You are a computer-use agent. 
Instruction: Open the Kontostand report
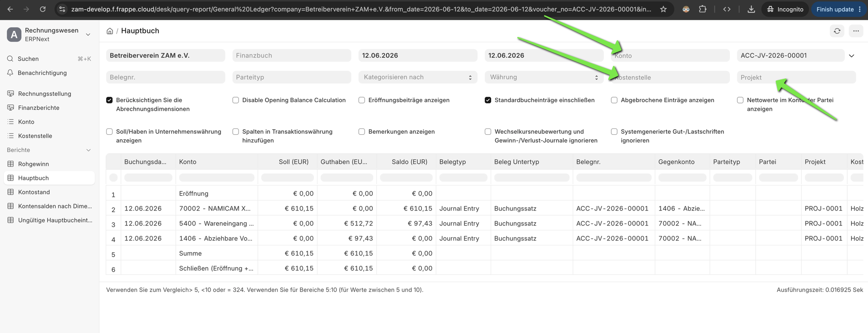pyautogui.click(x=49, y=192)
